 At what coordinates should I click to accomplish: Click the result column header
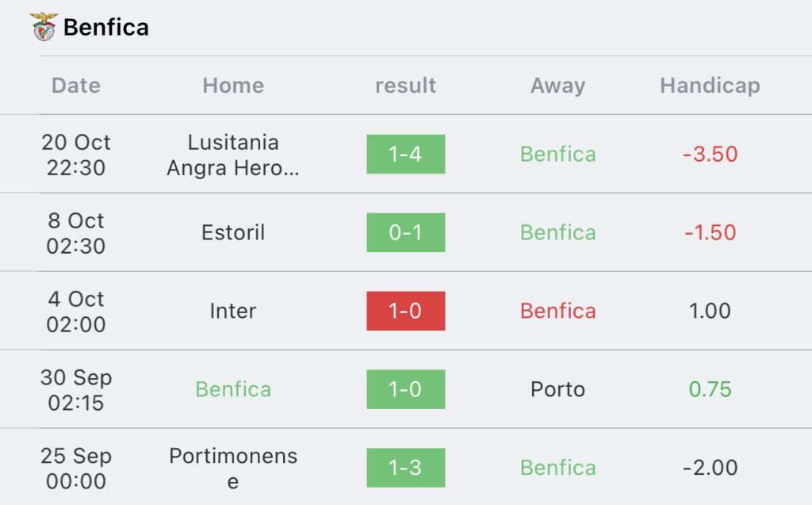(x=405, y=86)
